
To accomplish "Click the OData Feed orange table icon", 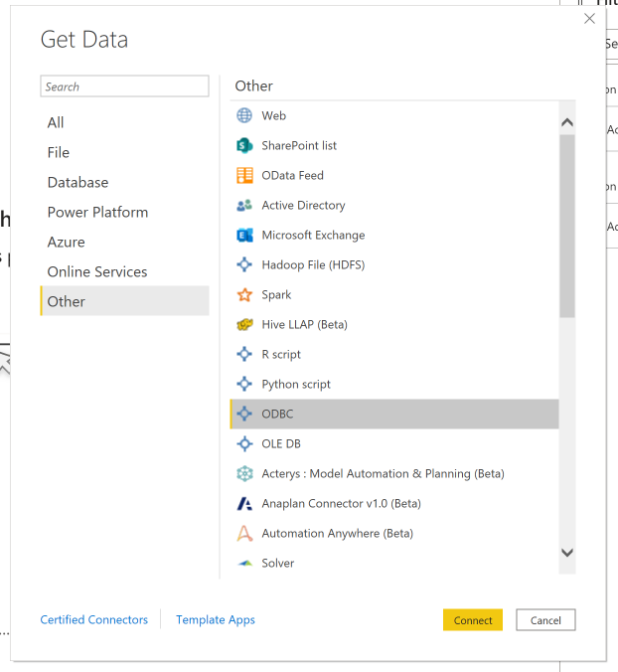I will tap(244, 175).
